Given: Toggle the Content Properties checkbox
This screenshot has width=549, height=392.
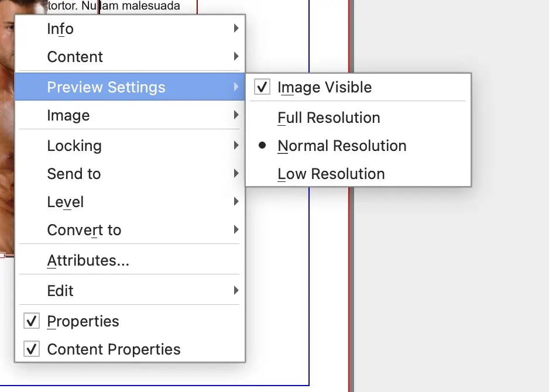Looking at the screenshot, I should coord(32,349).
